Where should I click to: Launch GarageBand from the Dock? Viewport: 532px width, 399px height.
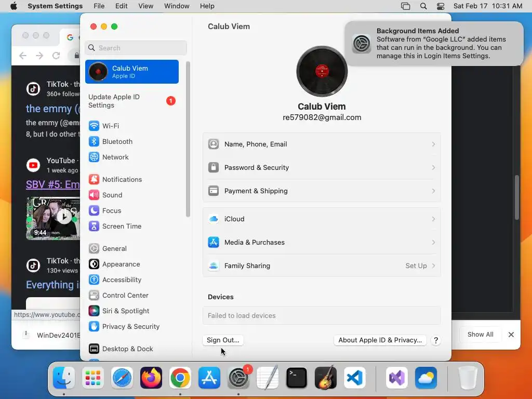tap(326, 378)
